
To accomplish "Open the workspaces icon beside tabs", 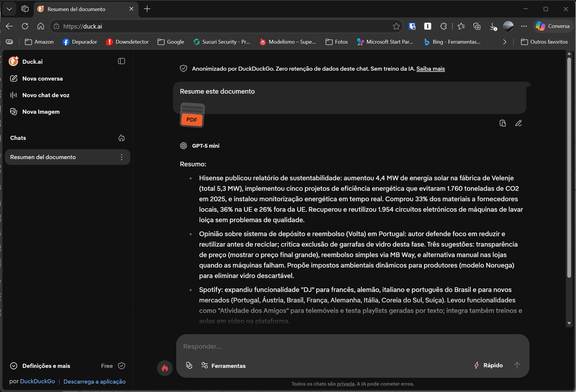I will tap(25, 9).
